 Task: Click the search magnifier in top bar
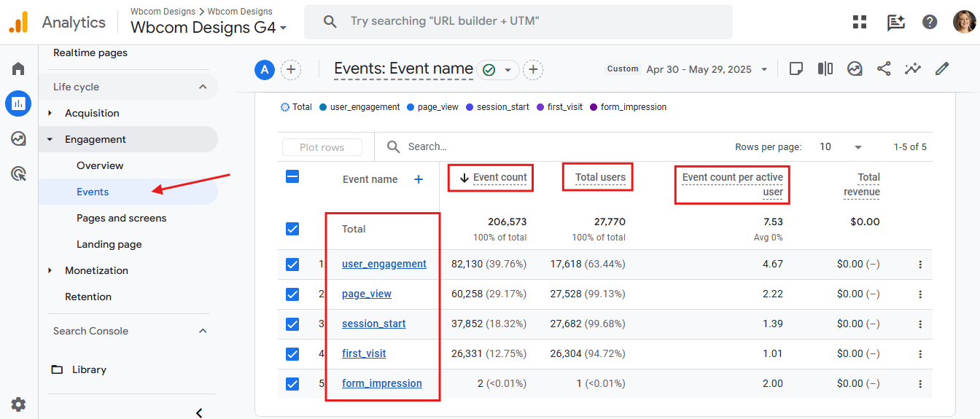point(330,22)
